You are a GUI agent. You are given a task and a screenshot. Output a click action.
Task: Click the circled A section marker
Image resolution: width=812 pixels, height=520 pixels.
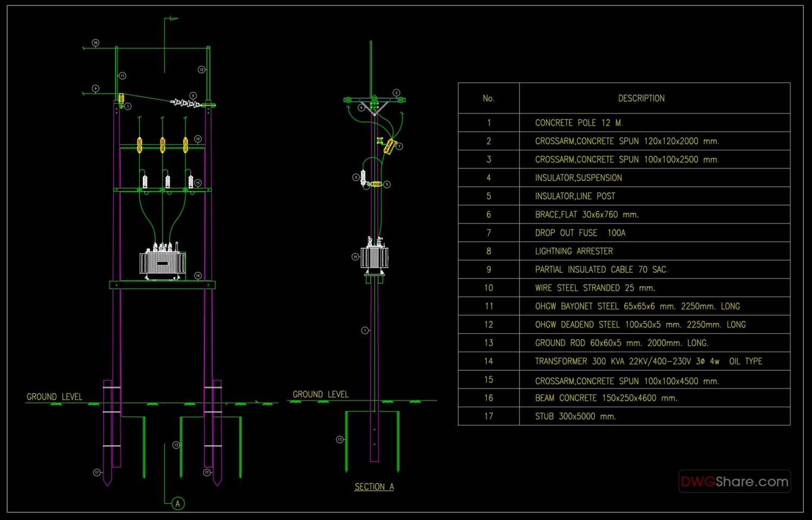click(177, 503)
